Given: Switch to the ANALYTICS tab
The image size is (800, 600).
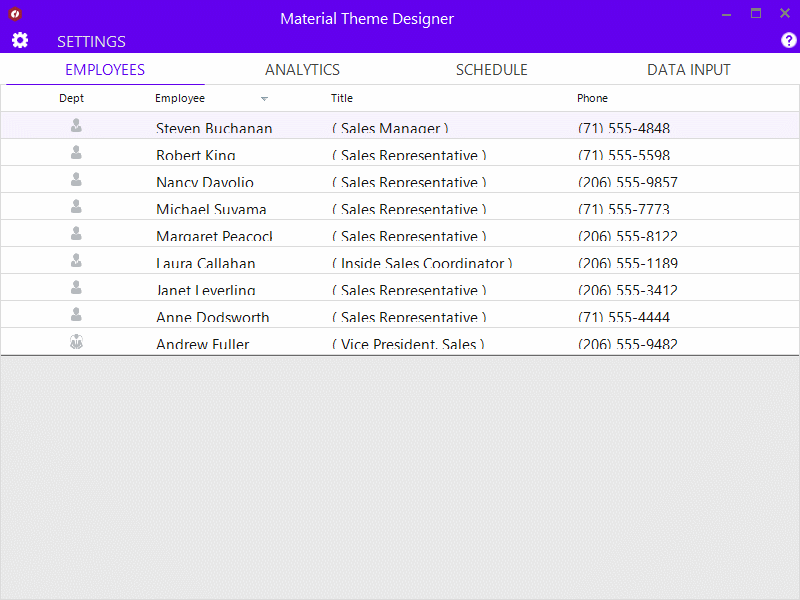Looking at the screenshot, I should (x=302, y=70).
